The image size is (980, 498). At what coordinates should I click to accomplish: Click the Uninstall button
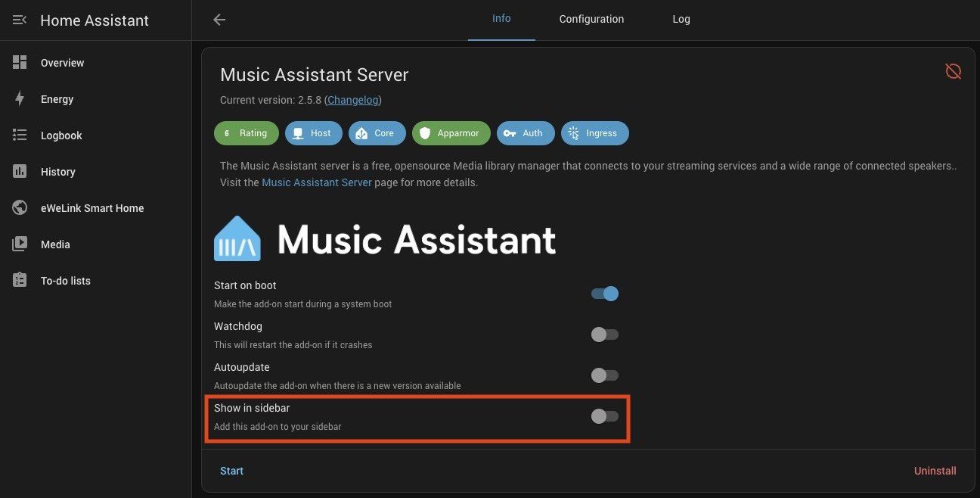tap(935, 471)
